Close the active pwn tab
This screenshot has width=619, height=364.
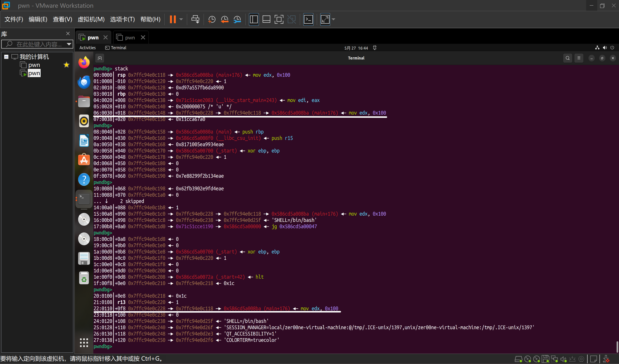point(105,37)
